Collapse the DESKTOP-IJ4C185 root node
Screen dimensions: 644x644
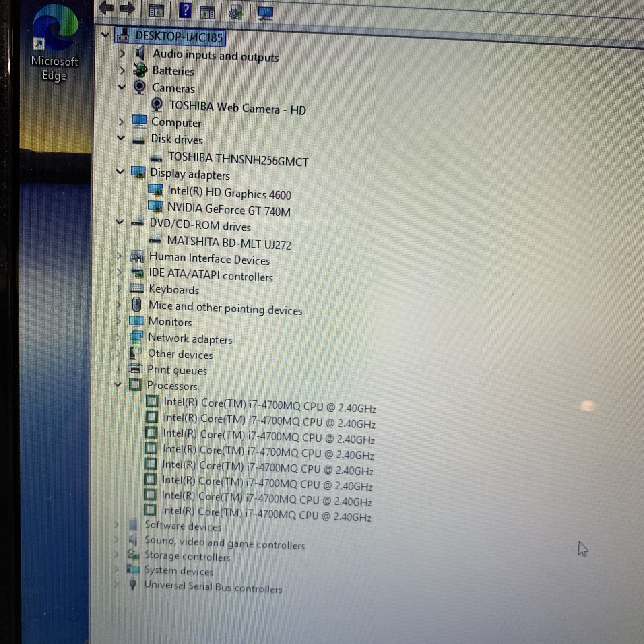105,35
